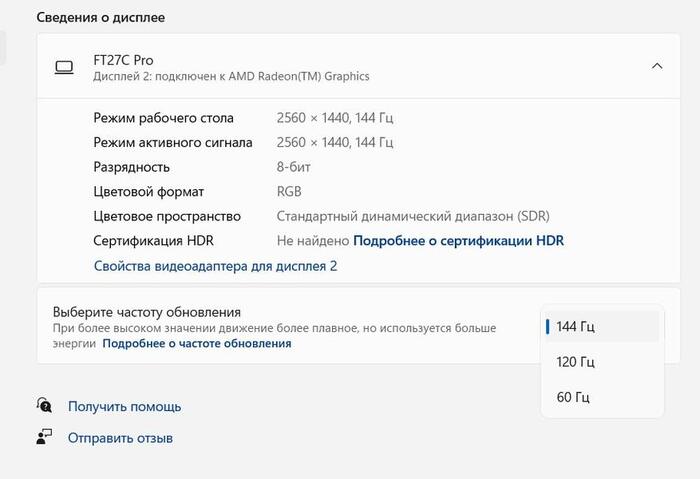Click the 'Получить помощь' link

[124, 407]
